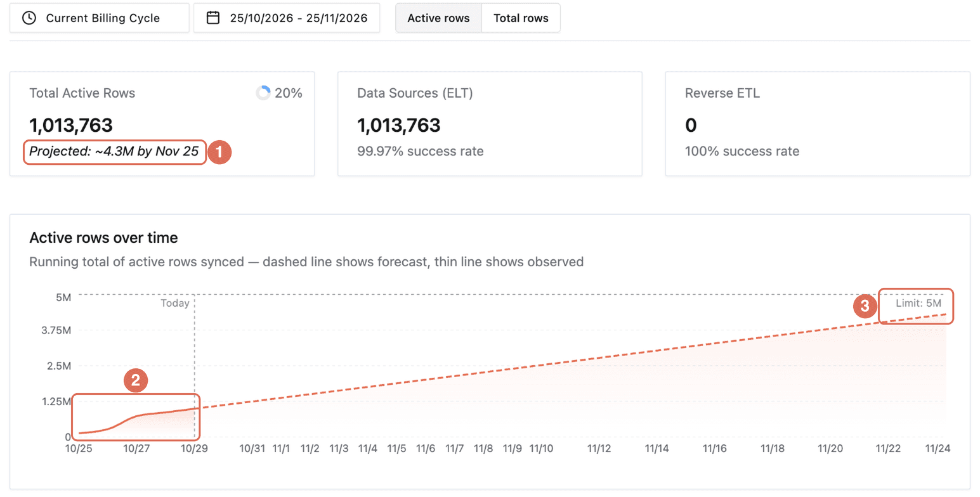This screenshot has width=980, height=497.
Task: Click the 11/16 x-axis date label
Action: (715, 448)
